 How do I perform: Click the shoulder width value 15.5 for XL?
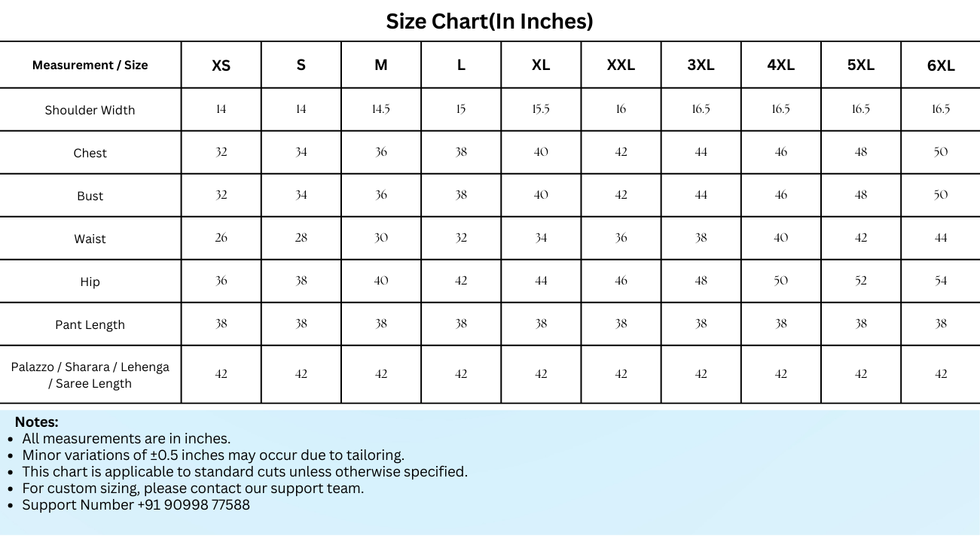541,109
